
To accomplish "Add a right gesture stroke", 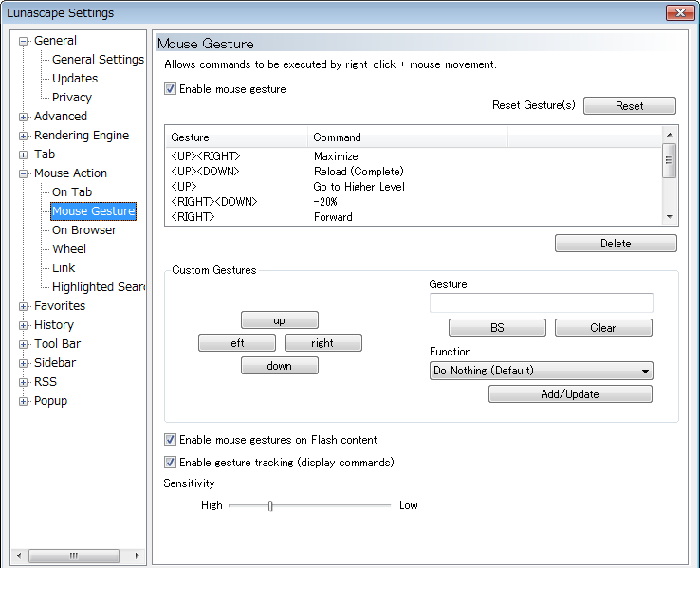I will (323, 342).
